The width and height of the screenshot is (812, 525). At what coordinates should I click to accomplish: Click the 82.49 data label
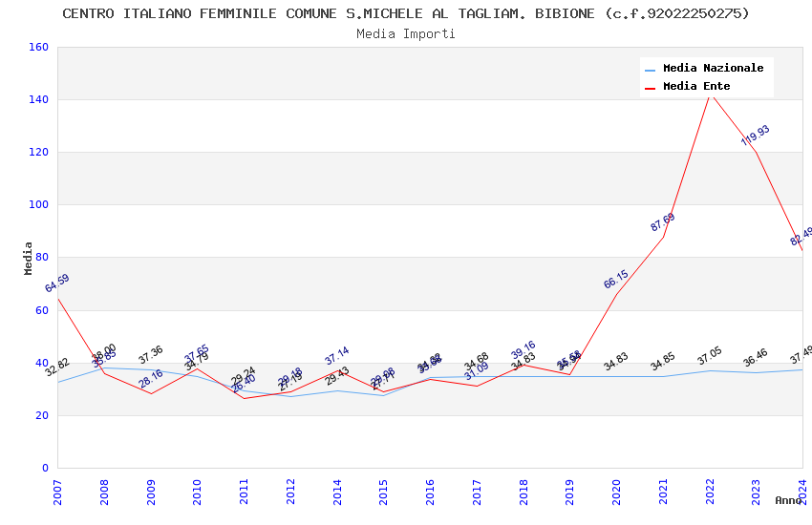801,236
